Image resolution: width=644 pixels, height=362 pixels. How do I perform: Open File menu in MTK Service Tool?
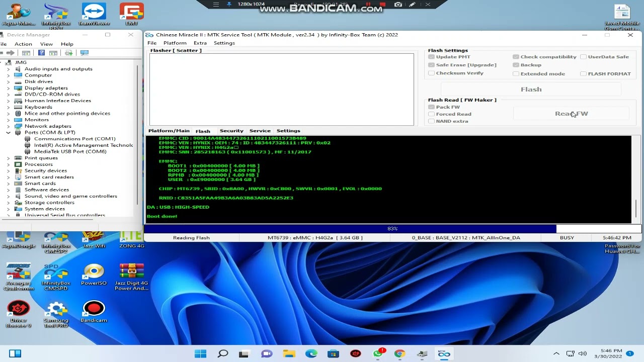click(151, 43)
